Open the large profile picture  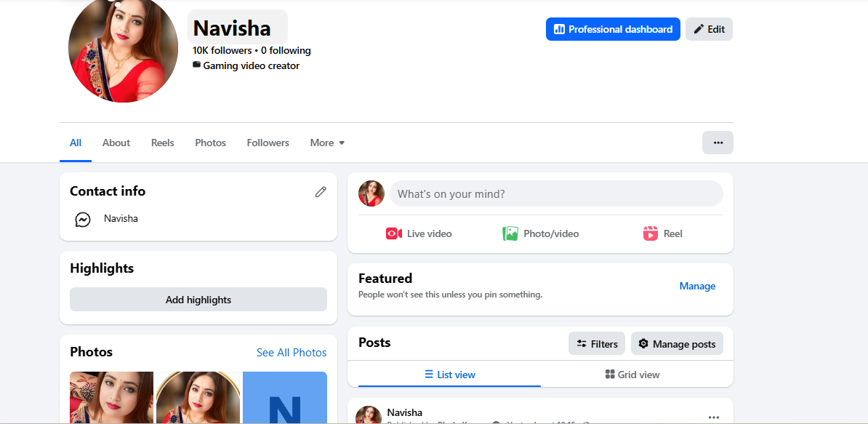click(x=123, y=49)
